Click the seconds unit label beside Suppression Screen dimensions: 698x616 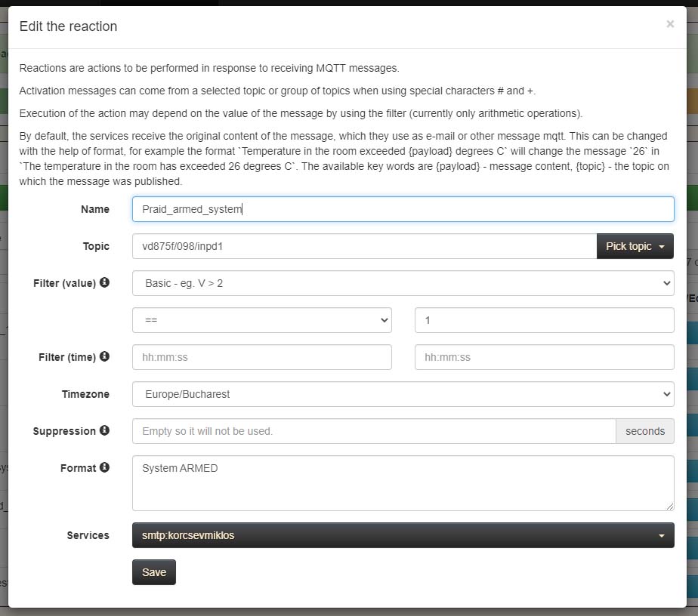(x=644, y=431)
